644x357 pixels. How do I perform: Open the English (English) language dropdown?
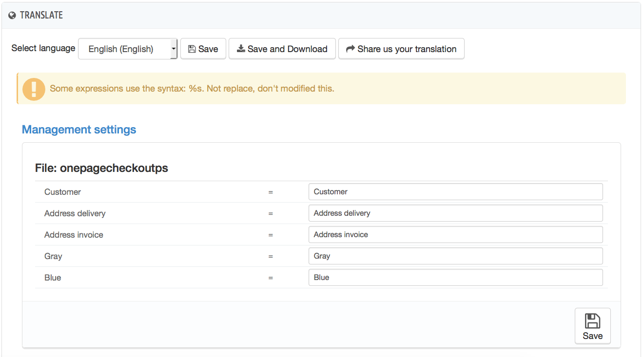pyautogui.click(x=128, y=49)
